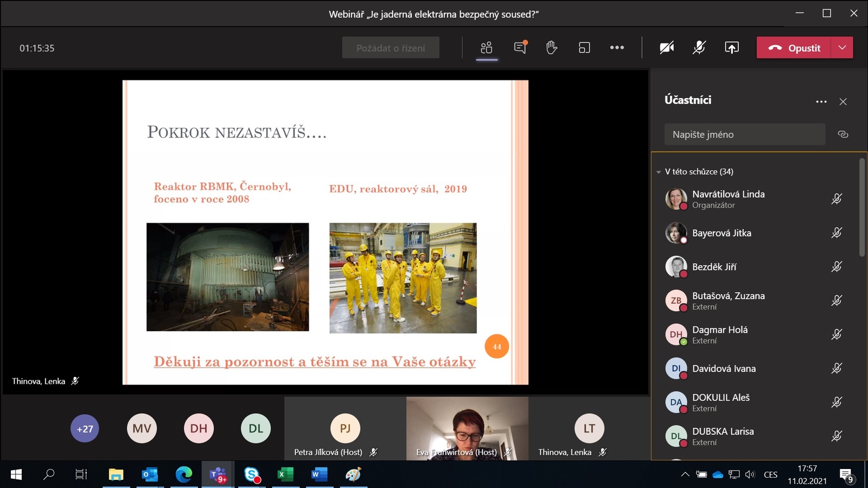Open participants panel more options ellipsis

[821, 101]
